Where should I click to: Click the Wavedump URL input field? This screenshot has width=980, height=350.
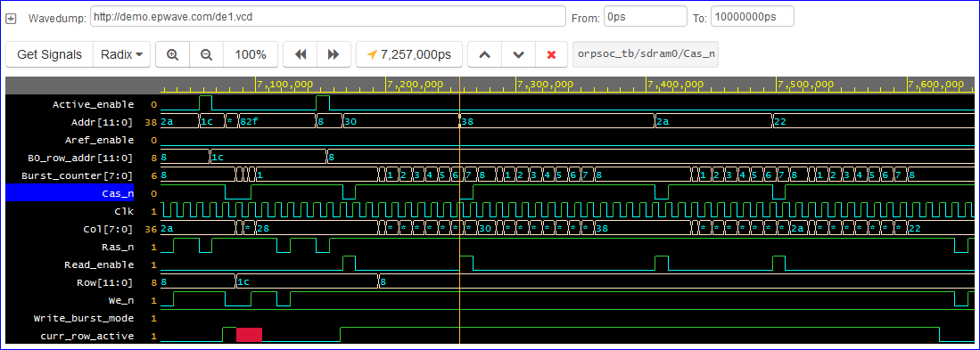(327, 17)
